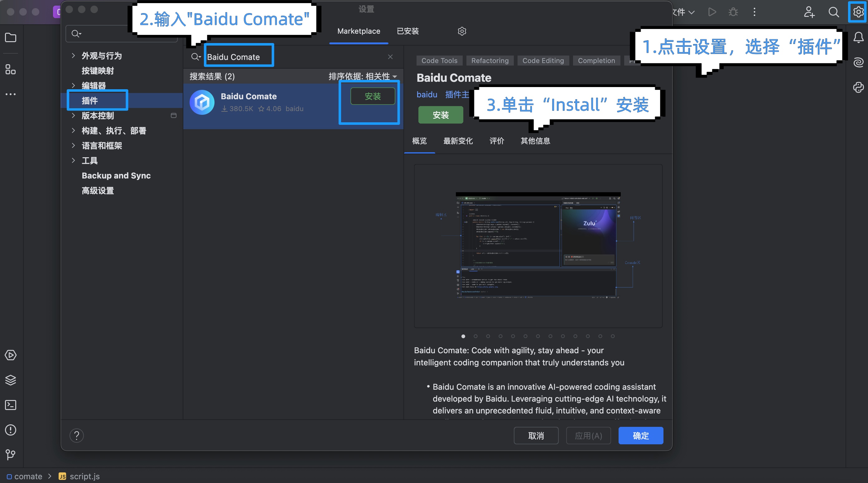Open the Git version control tool window
Image resolution: width=868 pixels, height=483 pixels.
[x=11, y=455]
